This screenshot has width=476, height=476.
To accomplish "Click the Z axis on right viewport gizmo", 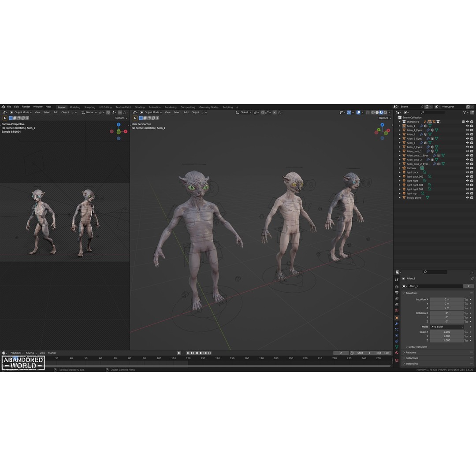I will click(382, 125).
